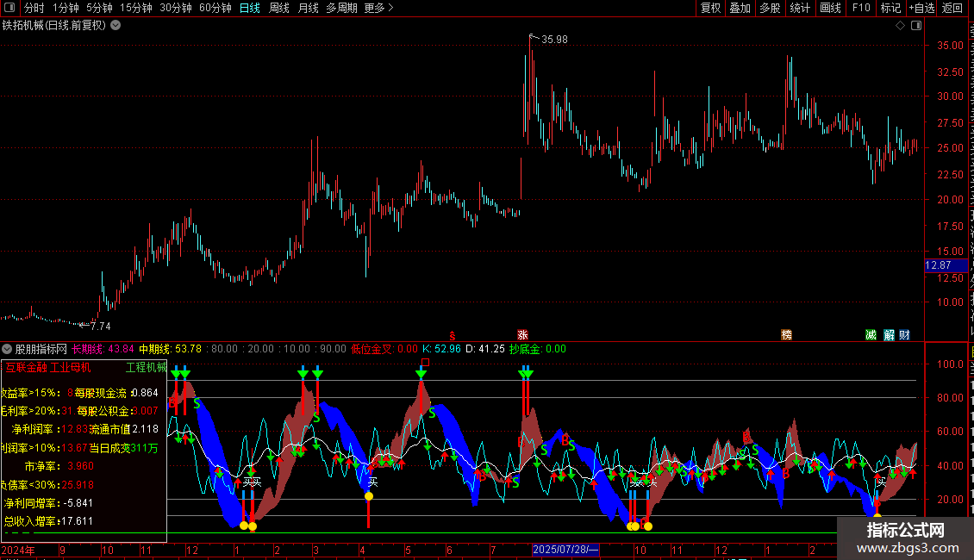This screenshot has width=974, height=560.
Task: Select the 日线 daily period tab
Action: (250, 8)
